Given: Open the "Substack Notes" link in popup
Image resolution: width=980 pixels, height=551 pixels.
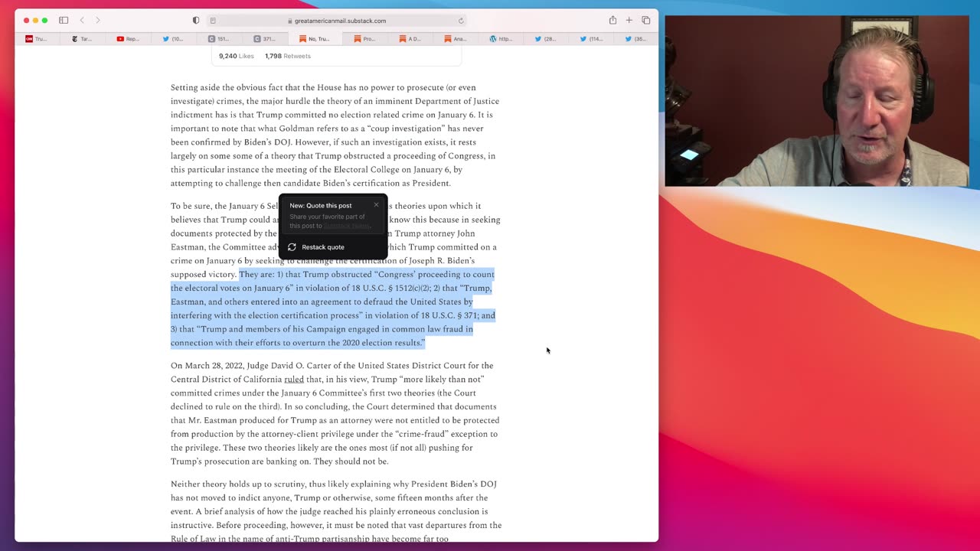Looking at the screenshot, I should pos(346,226).
